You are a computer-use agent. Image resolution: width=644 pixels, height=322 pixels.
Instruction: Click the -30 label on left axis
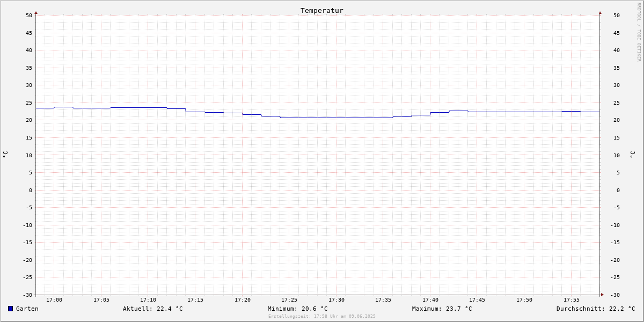pos(27,295)
